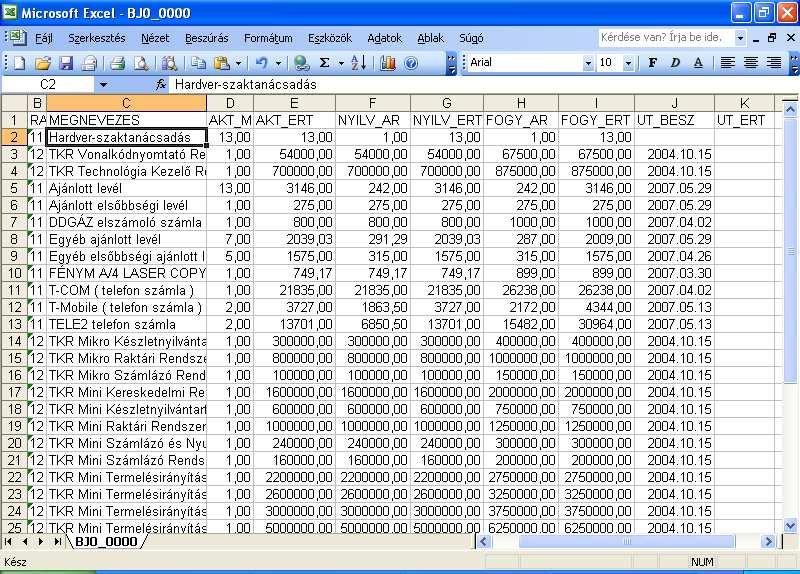
Task: Expand formatting toolbar options chevron
Action: 794,64
